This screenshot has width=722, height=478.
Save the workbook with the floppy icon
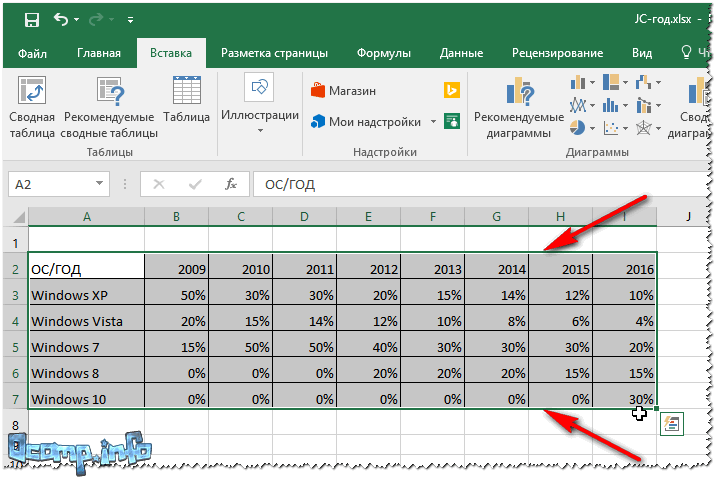(x=32, y=20)
